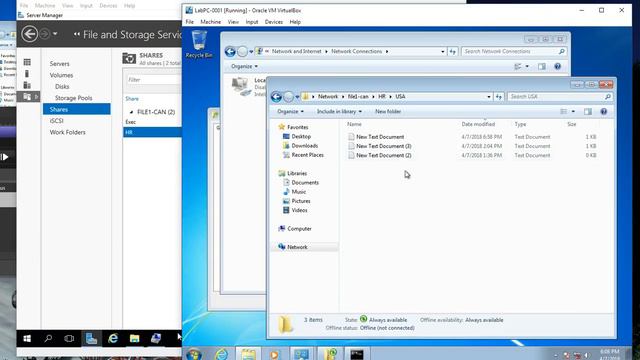Open help in Network Connections window

coord(558,66)
